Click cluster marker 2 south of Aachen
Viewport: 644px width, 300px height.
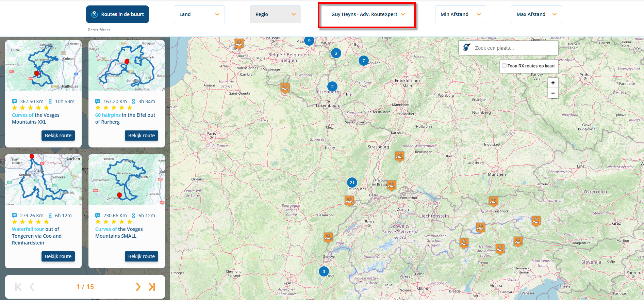(x=336, y=53)
